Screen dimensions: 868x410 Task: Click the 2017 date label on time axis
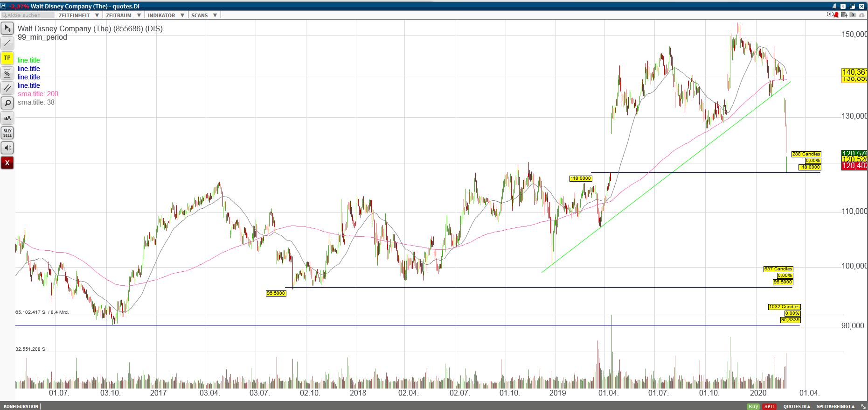(x=158, y=393)
